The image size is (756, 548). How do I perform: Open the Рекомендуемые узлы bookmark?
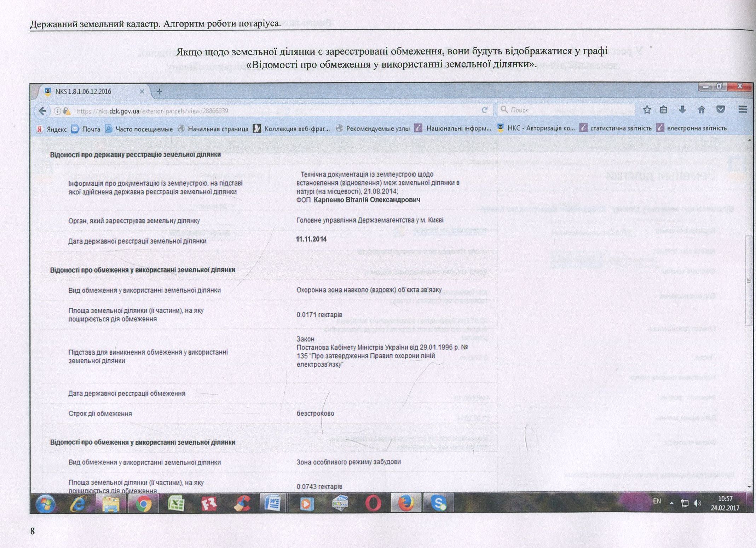click(x=373, y=129)
